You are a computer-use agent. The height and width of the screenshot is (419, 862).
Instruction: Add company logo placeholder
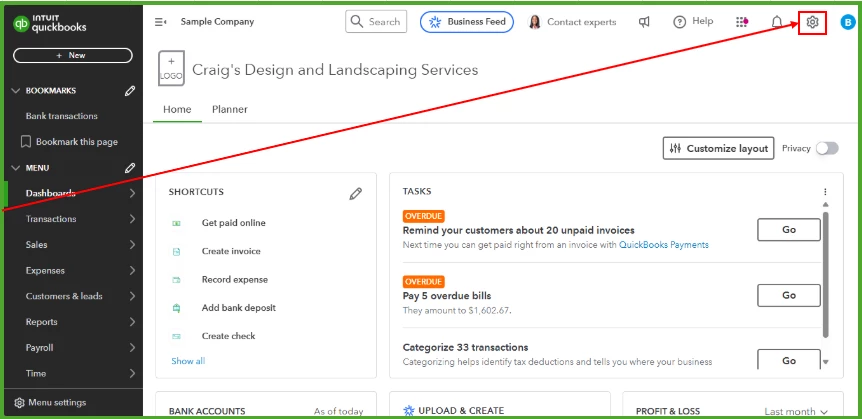[x=171, y=69]
